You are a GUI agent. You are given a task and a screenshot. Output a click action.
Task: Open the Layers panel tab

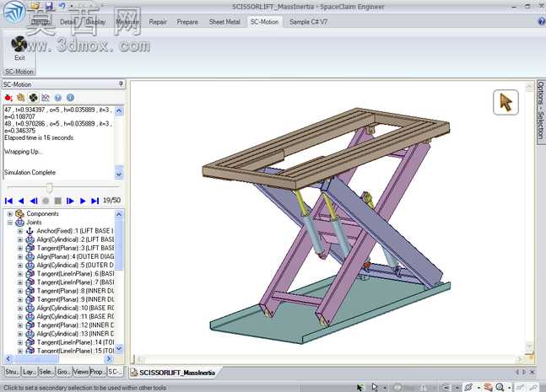coord(29,372)
